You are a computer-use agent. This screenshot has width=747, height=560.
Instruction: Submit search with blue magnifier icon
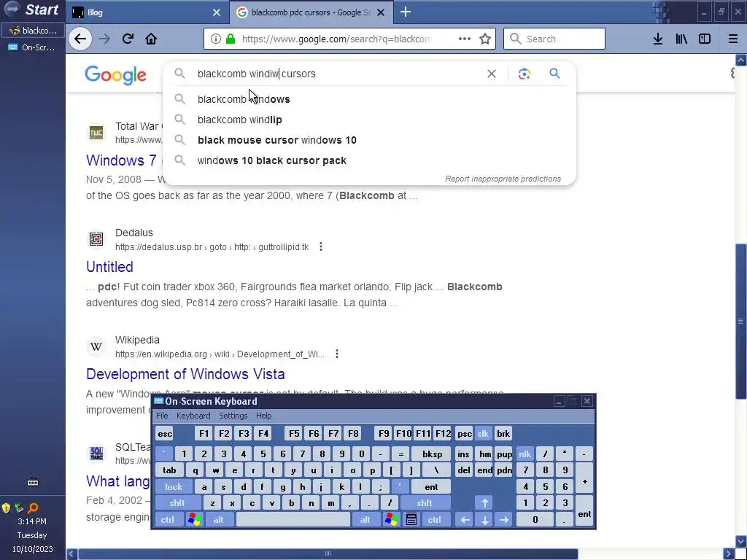[x=554, y=74]
